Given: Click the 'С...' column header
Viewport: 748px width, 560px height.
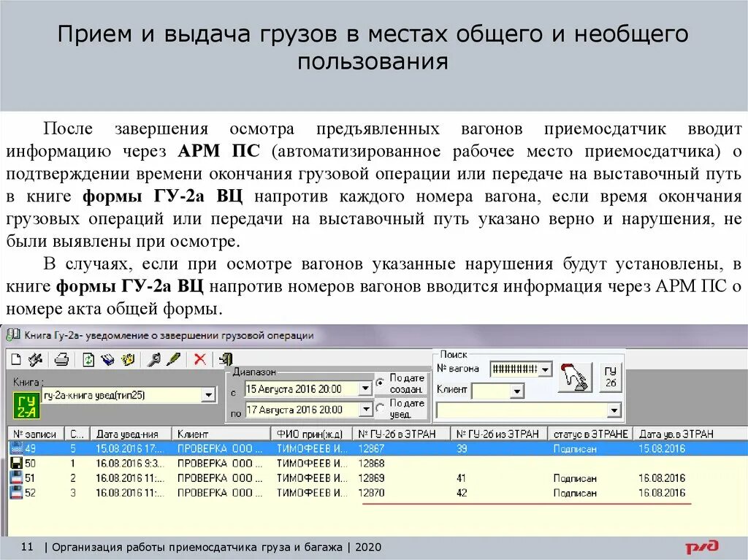Looking at the screenshot, I should pyautogui.click(x=77, y=434).
